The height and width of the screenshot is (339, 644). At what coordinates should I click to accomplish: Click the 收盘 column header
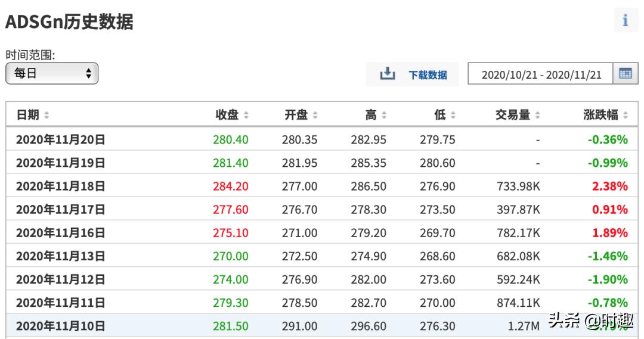(x=227, y=115)
